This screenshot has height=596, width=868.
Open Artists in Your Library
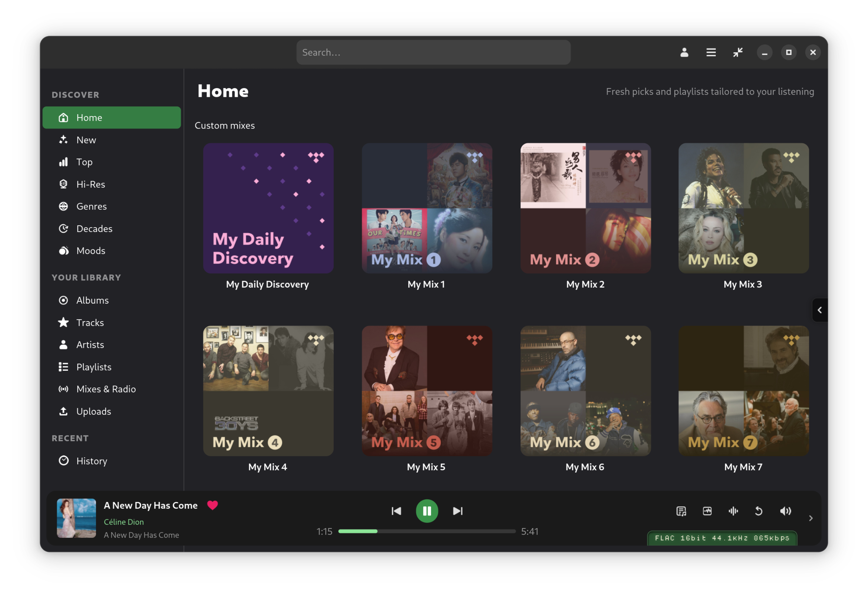click(112, 345)
